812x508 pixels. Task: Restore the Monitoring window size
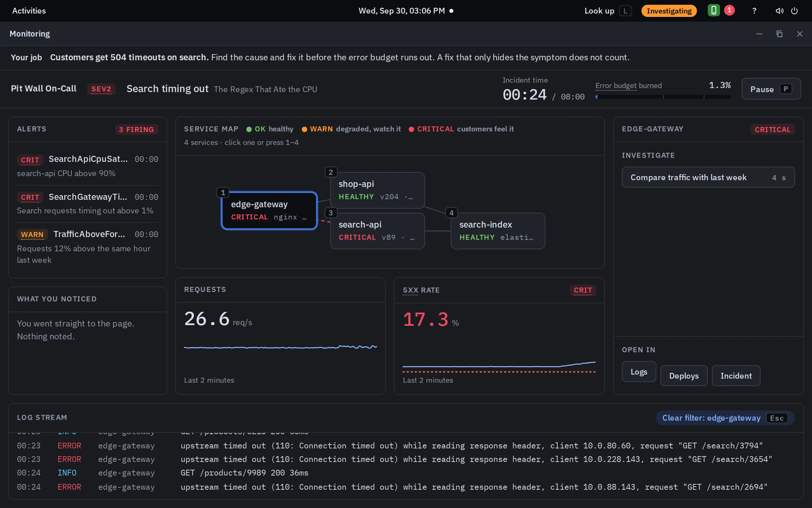click(x=780, y=34)
